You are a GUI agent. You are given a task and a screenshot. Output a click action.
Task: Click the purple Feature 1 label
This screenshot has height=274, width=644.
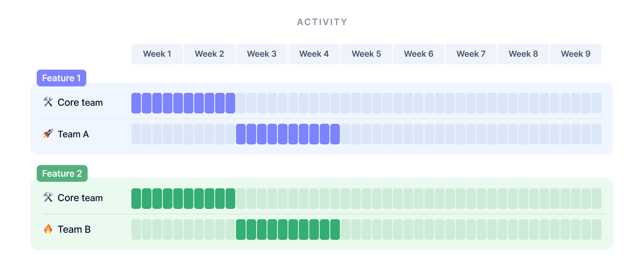tap(61, 78)
